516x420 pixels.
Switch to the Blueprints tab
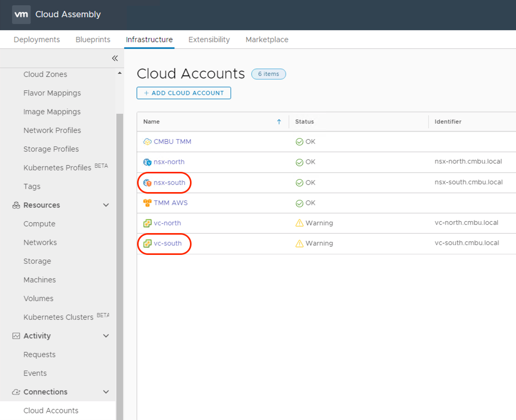click(93, 39)
